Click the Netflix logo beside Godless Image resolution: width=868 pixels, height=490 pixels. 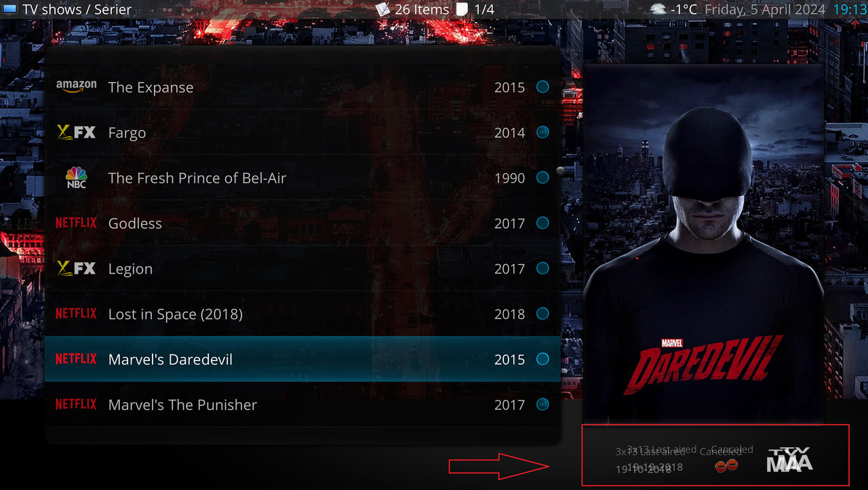pyautogui.click(x=76, y=223)
